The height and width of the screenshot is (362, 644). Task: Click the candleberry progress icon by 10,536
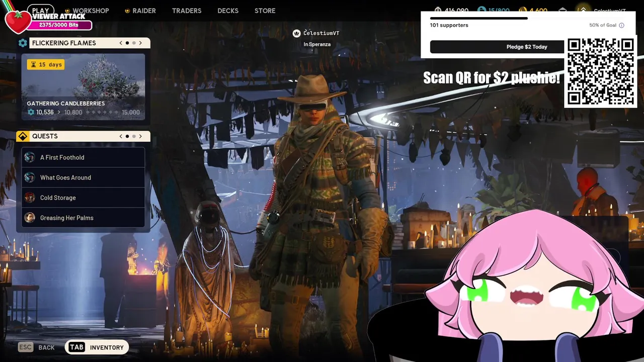click(x=31, y=112)
